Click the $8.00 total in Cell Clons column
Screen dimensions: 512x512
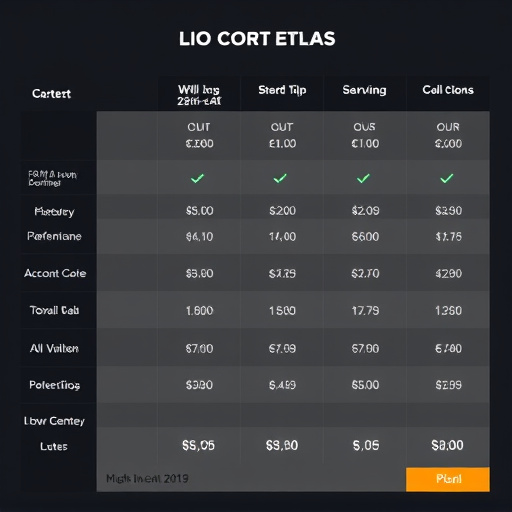[447, 445]
